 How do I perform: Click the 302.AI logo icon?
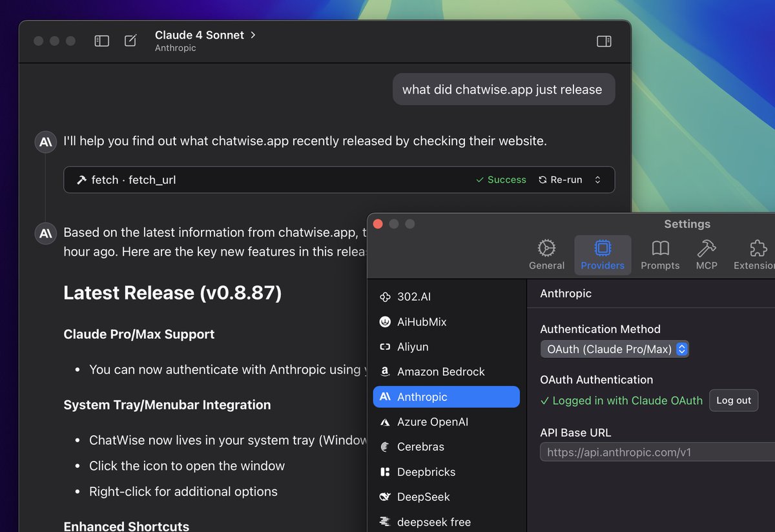click(x=385, y=297)
